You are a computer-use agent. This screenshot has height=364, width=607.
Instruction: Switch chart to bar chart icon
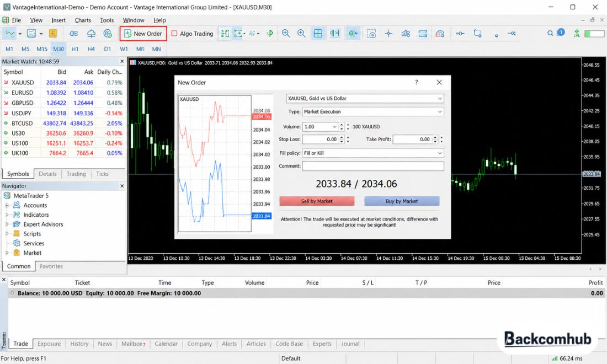pos(225,34)
